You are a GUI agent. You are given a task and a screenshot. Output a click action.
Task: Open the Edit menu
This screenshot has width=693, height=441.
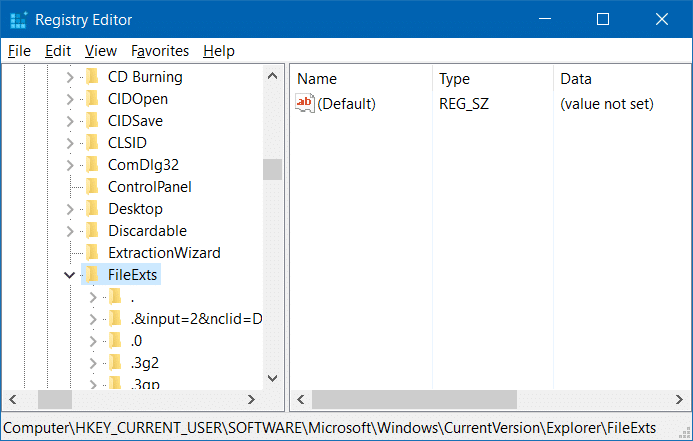(x=58, y=51)
